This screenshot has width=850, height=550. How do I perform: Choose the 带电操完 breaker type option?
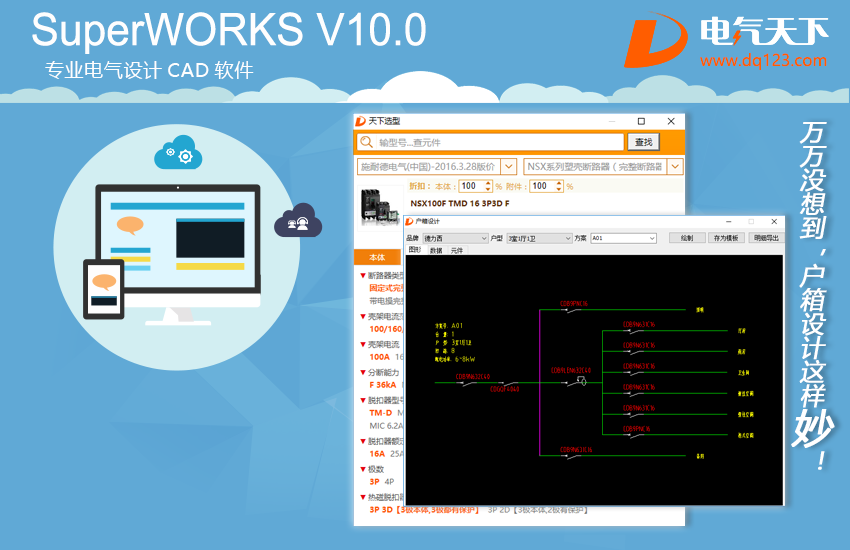pos(386,301)
